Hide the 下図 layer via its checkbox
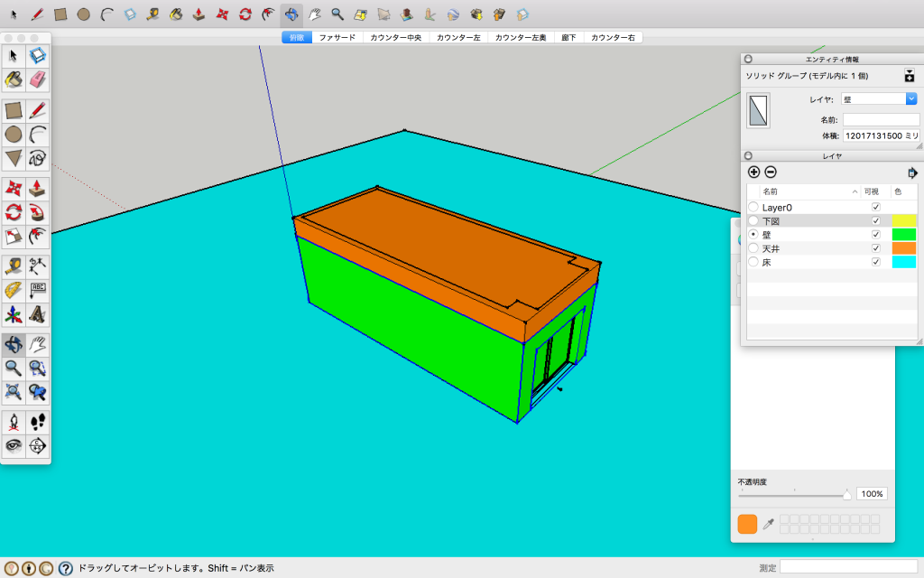The width and height of the screenshot is (924, 578). (x=875, y=221)
